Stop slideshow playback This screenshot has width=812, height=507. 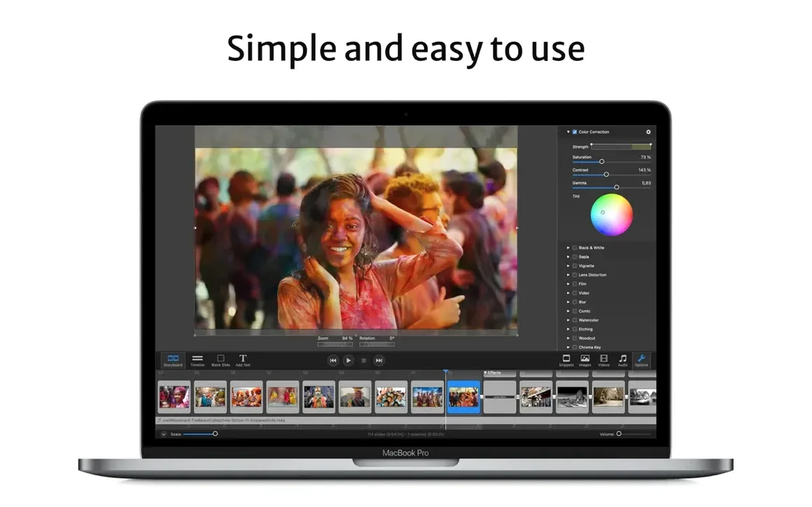(x=363, y=361)
